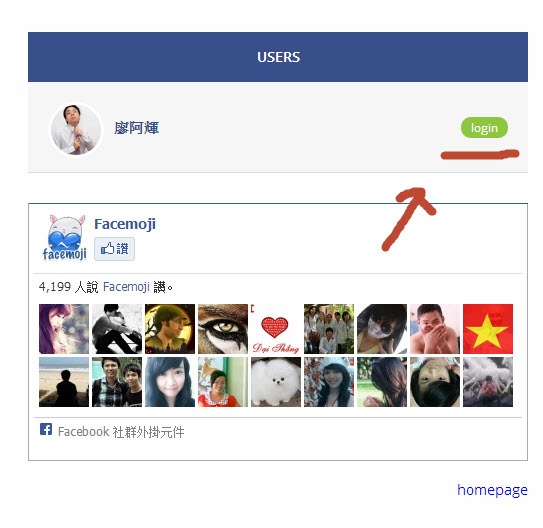Click the USERS header bar

(x=278, y=57)
